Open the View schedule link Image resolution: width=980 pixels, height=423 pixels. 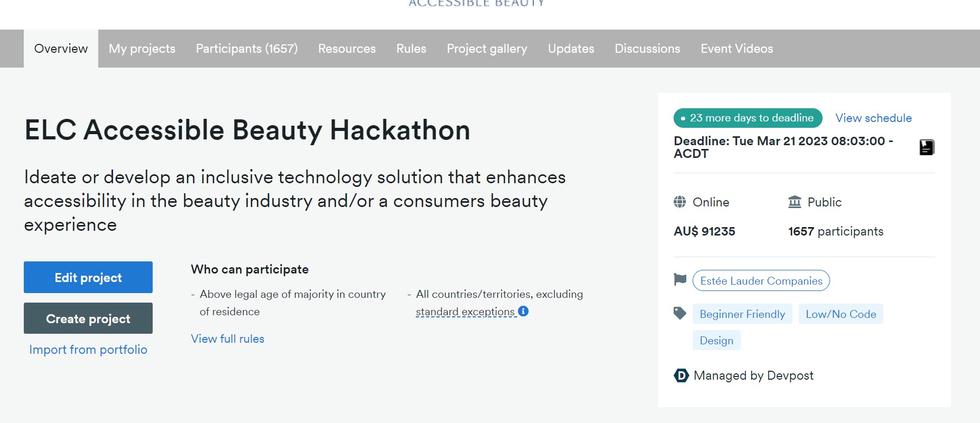pyautogui.click(x=874, y=118)
